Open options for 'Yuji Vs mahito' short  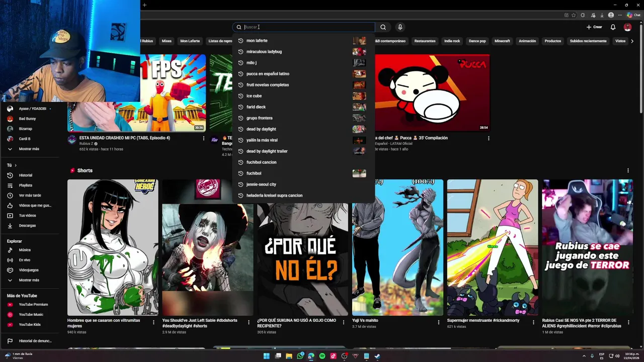(x=439, y=322)
